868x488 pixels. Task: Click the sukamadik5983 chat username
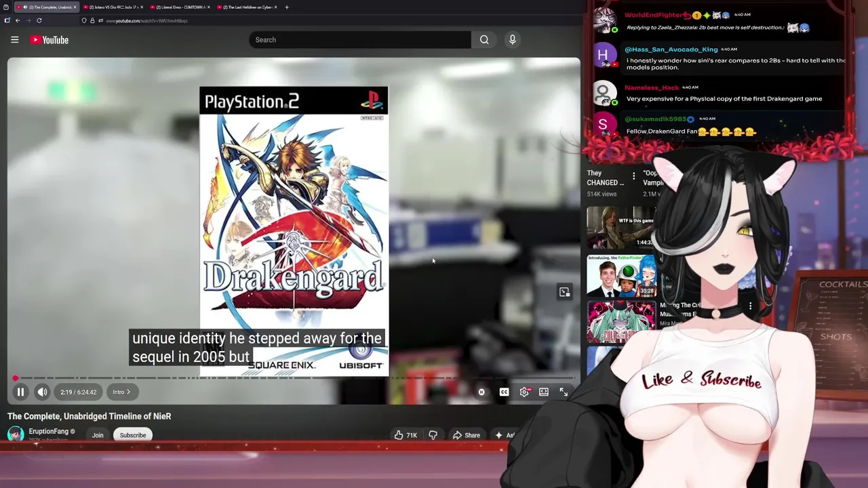656,119
